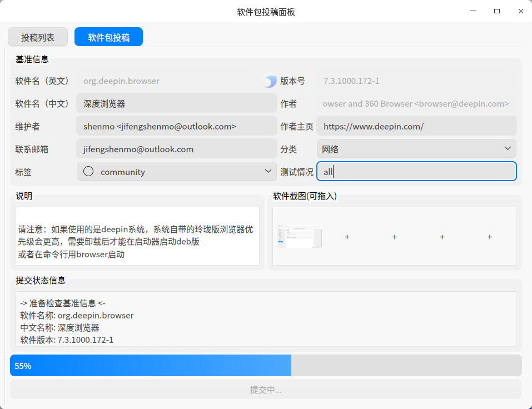Click the 维护者 shenmo input field
This screenshot has width=532, height=409.
(177, 126)
